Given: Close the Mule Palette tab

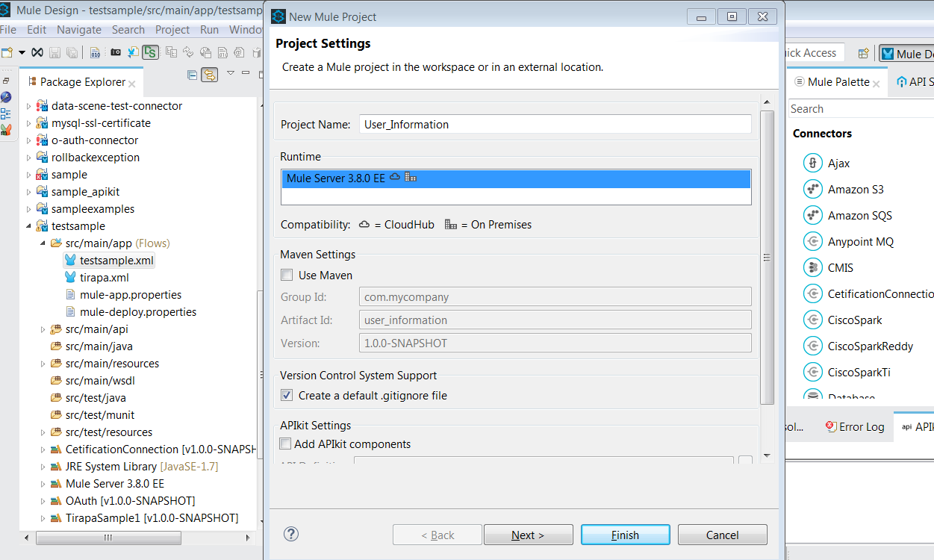Looking at the screenshot, I should [x=877, y=84].
